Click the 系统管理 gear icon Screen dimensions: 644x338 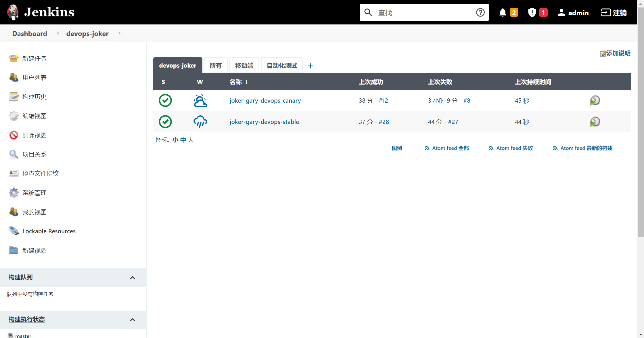14,193
